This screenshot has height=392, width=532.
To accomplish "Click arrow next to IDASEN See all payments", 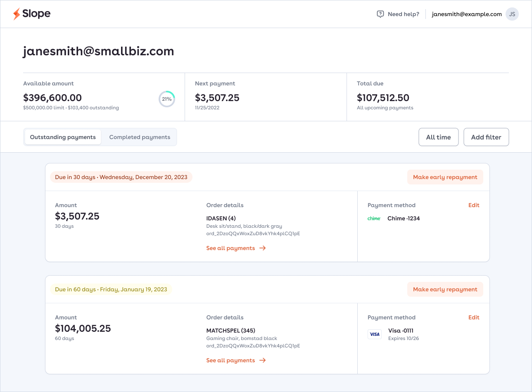I will pyautogui.click(x=262, y=248).
